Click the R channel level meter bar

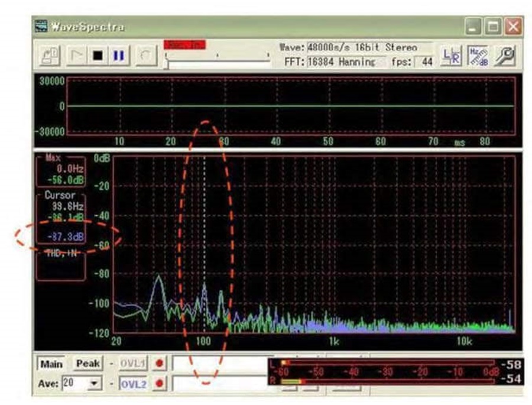click(387, 381)
